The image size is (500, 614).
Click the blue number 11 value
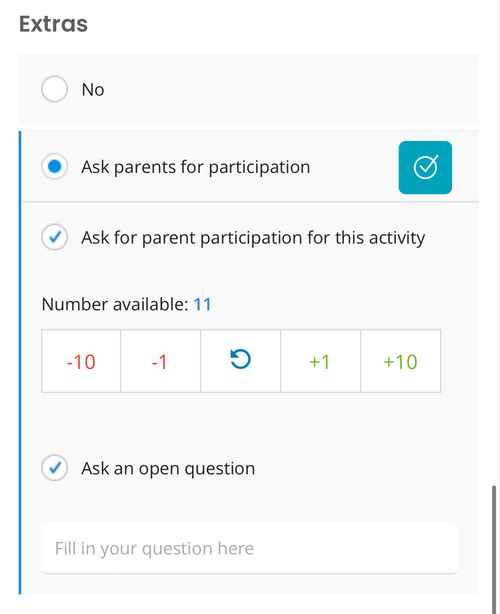click(202, 304)
